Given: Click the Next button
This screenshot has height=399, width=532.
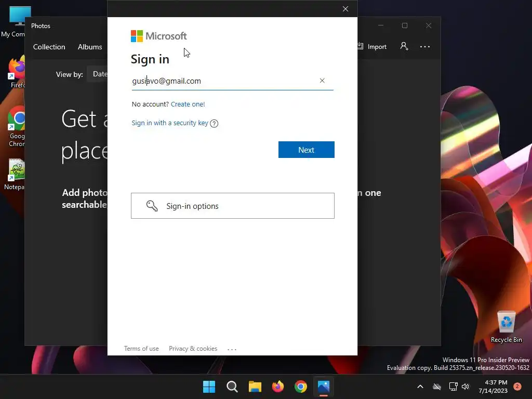Looking at the screenshot, I should click(307, 150).
